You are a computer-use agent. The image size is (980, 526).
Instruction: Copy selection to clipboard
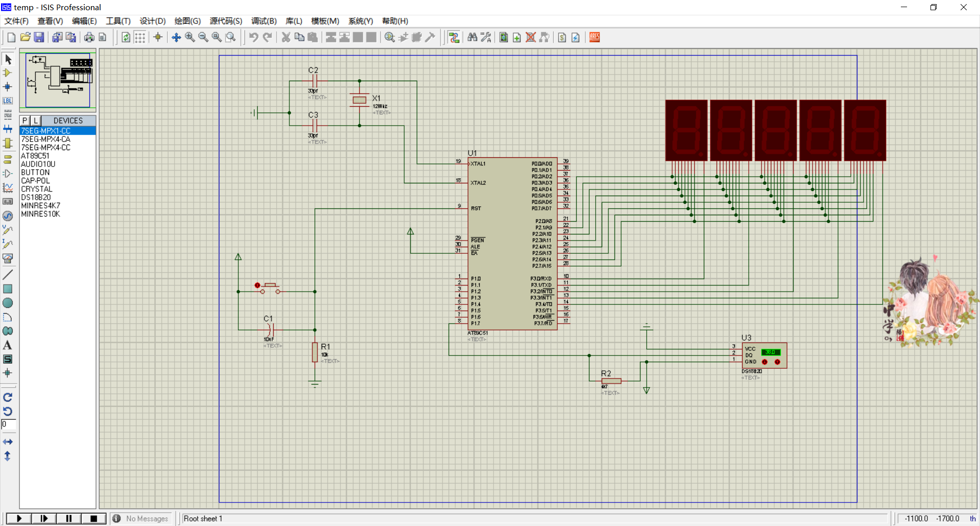pyautogui.click(x=300, y=37)
